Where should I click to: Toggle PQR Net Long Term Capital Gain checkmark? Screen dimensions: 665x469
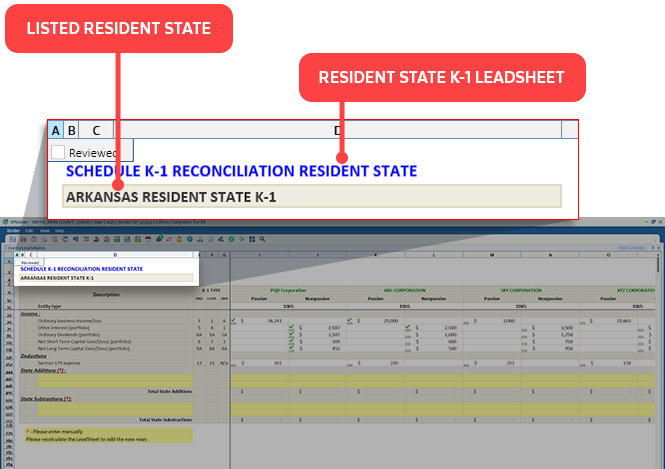[291, 348]
